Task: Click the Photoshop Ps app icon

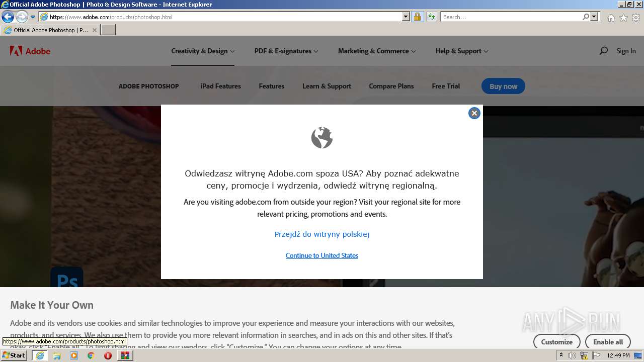Action: pyautogui.click(x=67, y=277)
